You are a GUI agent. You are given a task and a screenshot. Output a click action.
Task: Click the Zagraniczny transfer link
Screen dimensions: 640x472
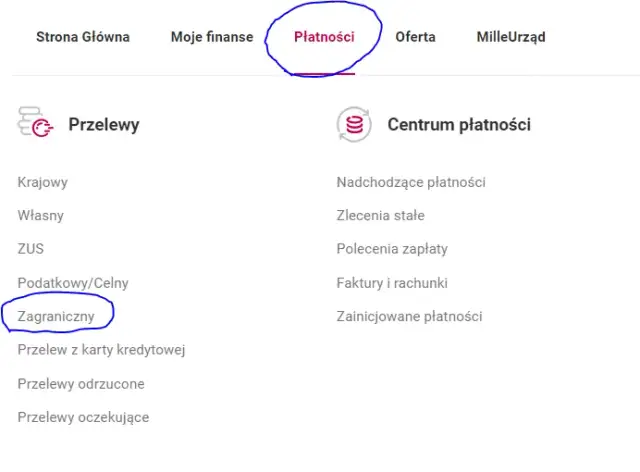pyautogui.click(x=58, y=316)
